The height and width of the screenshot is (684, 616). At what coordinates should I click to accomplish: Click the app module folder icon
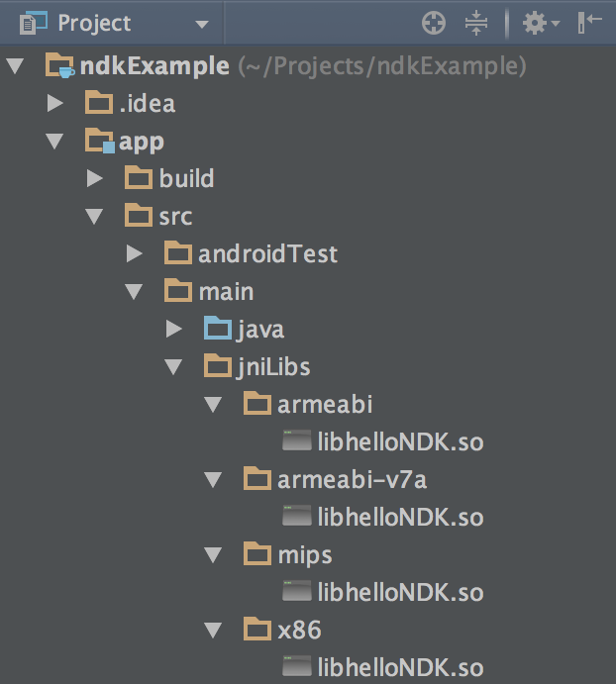click(99, 142)
